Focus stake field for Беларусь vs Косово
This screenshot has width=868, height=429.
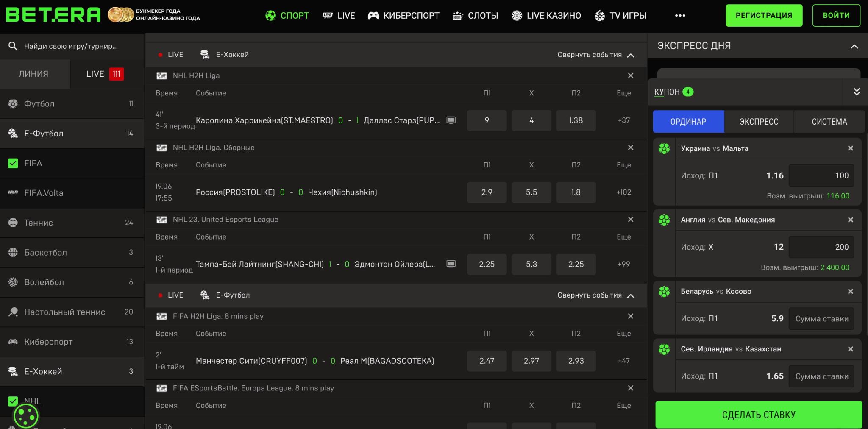pyautogui.click(x=821, y=319)
